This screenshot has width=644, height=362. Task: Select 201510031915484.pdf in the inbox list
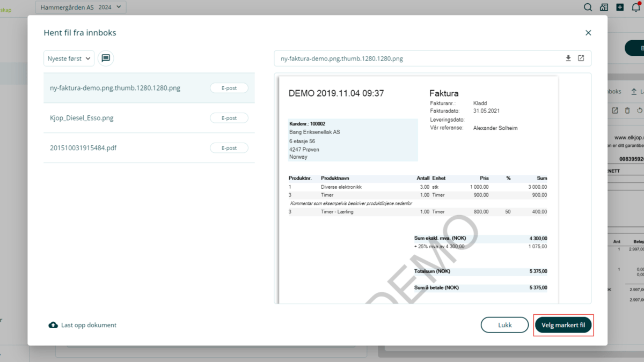[83, 148]
